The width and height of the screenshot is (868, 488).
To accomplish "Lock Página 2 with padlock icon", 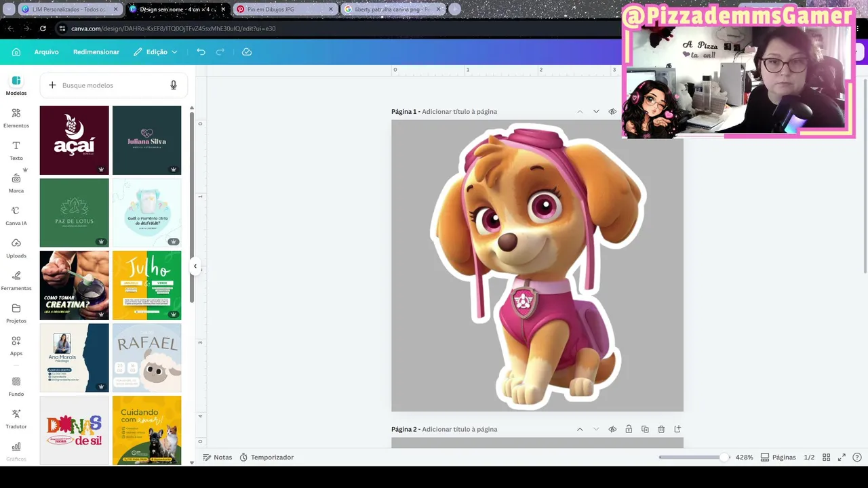I will coord(629,430).
